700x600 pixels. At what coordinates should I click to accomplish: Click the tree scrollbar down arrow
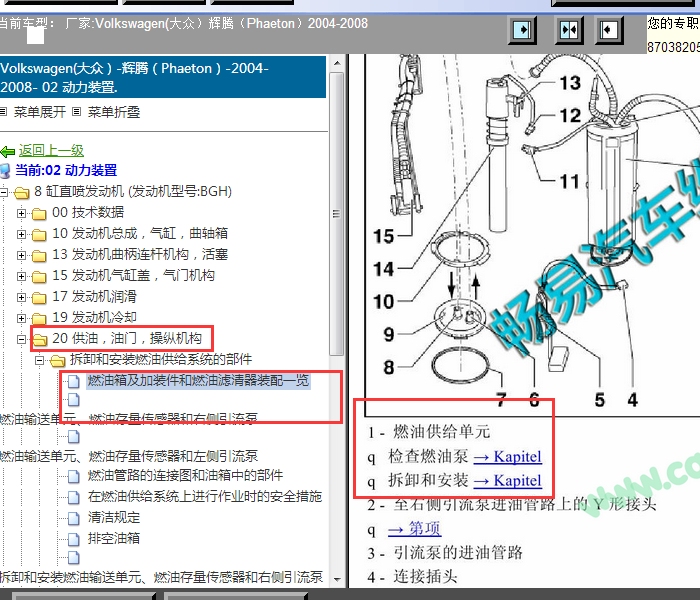(x=337, y=579)
